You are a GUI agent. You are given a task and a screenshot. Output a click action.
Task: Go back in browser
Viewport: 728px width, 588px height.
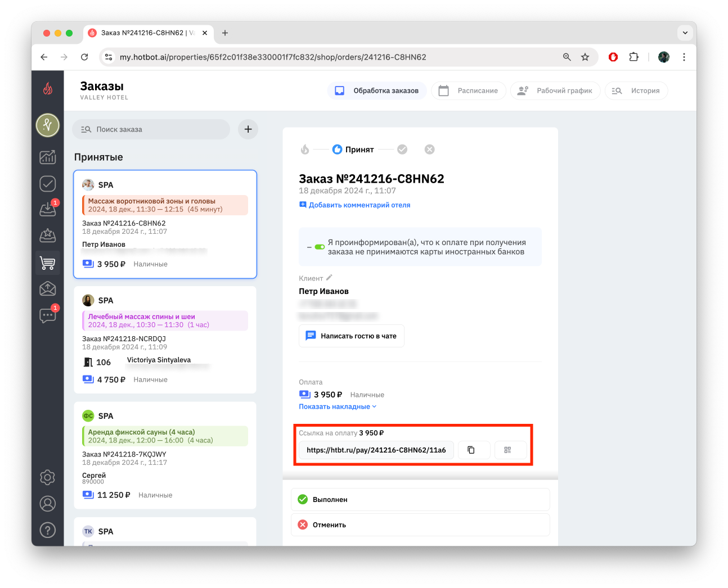click(x=44, y=57)
